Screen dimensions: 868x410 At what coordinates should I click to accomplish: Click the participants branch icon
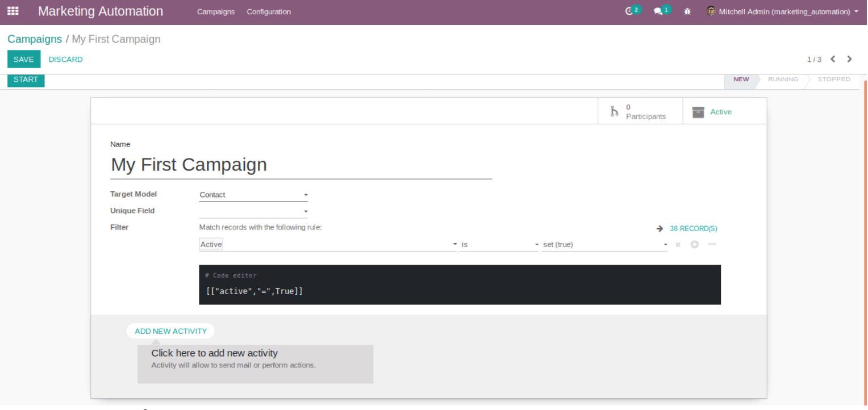pos(614,111)
